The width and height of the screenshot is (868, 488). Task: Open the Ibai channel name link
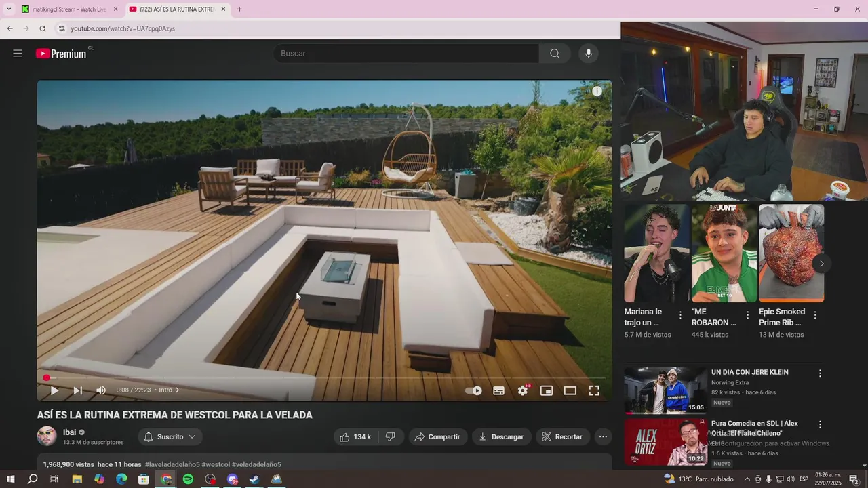(x=70, y=432)
